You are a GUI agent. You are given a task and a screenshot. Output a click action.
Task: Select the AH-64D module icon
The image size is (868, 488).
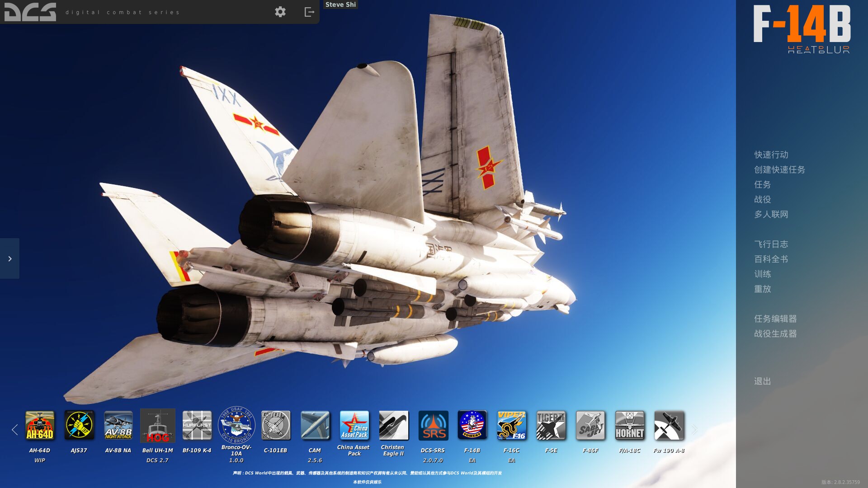tap(40, 425)
